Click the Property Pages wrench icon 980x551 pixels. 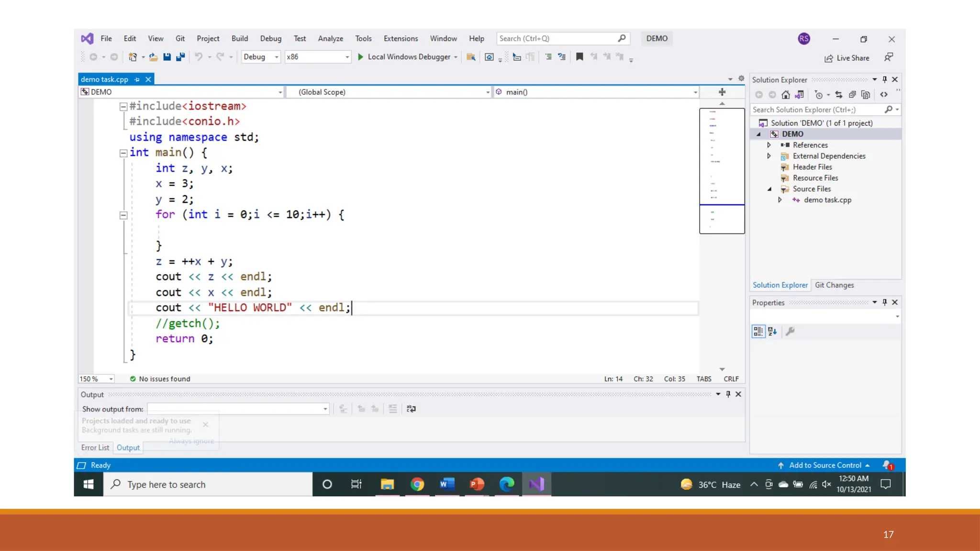790,331
